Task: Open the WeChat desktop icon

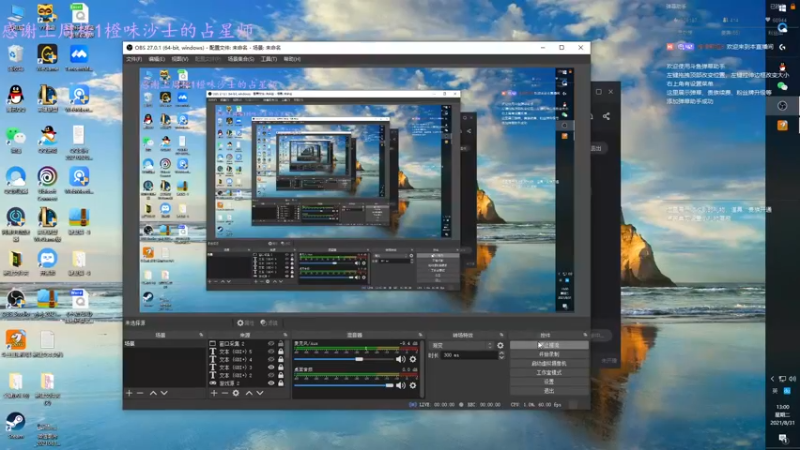Action: 16,140
